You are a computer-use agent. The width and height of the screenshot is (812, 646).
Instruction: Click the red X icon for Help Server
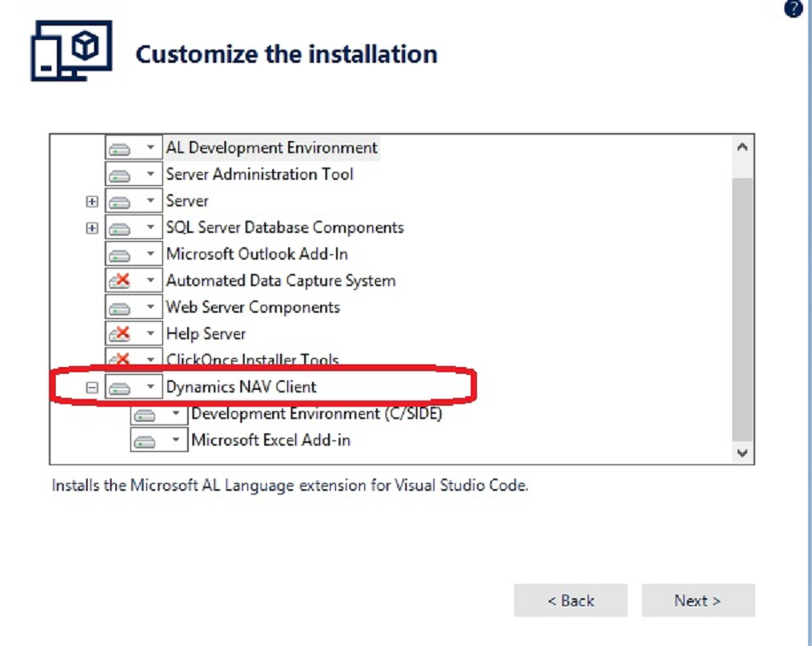(x=120, y=334)
